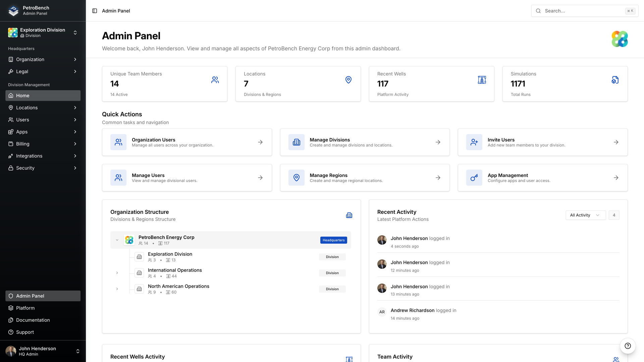Click the help question-mark bubble at bottom right
The width and height of the screenshot is (644, 362).
(x=627, y=346)
